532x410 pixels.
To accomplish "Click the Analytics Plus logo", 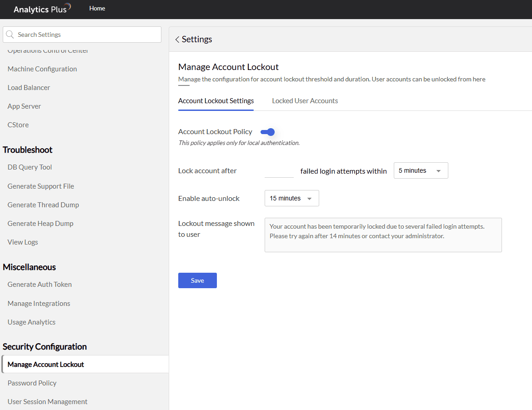I will point(42,9).
